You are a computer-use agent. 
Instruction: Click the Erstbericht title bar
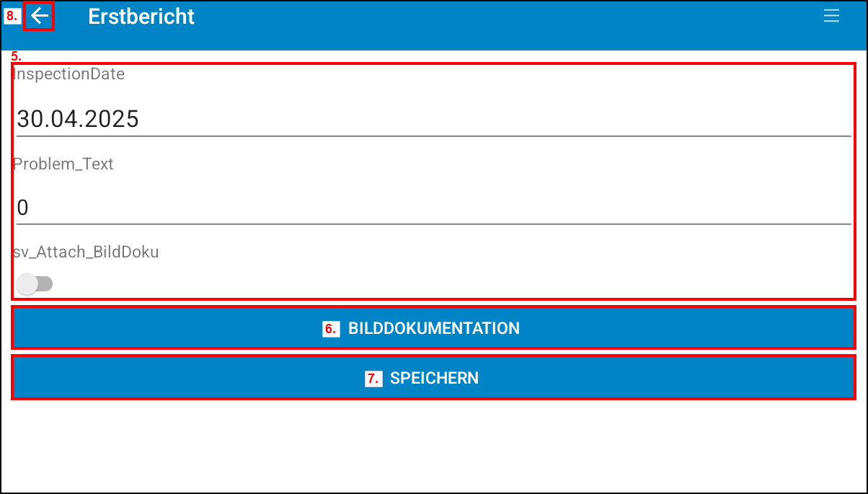141,16
